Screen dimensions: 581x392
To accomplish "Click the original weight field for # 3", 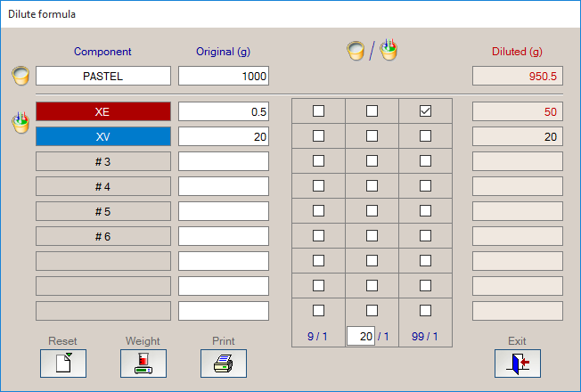I will (x=224, y=161).
